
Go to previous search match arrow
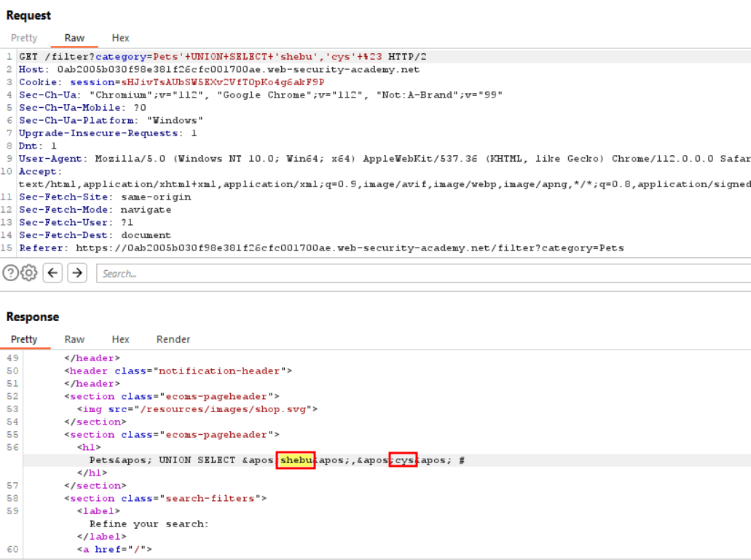click(52, 273)
